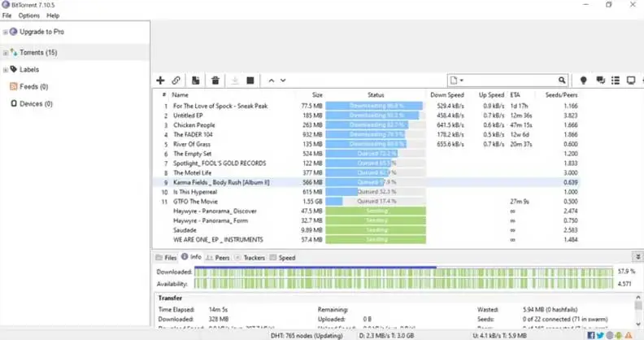Expand the Upgrade to Pro tree node
Viewport: 644px width, 340px height.
click(5, 32)
